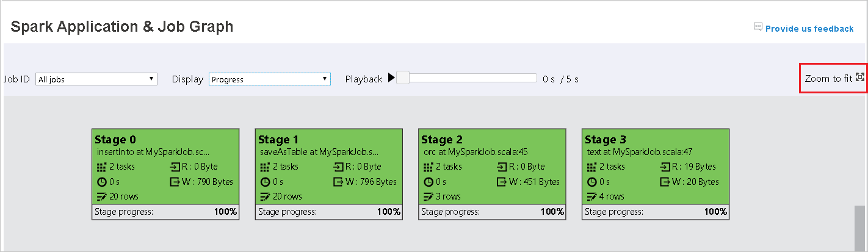This screenshot has height=252, width=868.
Task: Click the vertical scrollbar thumb
Action: (x=859, y=226)
